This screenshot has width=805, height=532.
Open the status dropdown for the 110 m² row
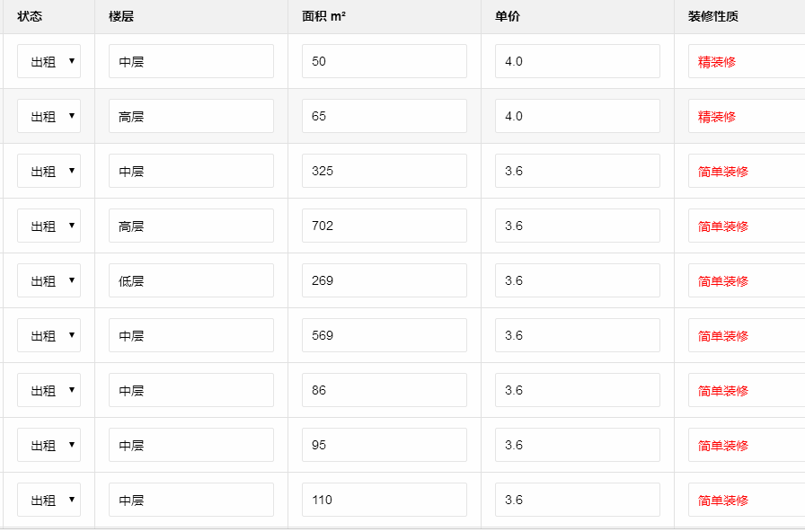tap(49, 500)
